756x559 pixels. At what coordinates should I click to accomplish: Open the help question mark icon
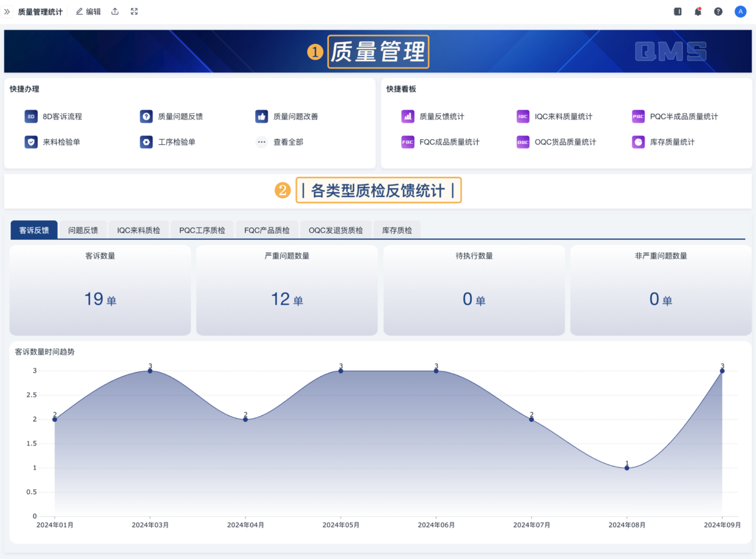pyautogui.click(x=718, y=11)
